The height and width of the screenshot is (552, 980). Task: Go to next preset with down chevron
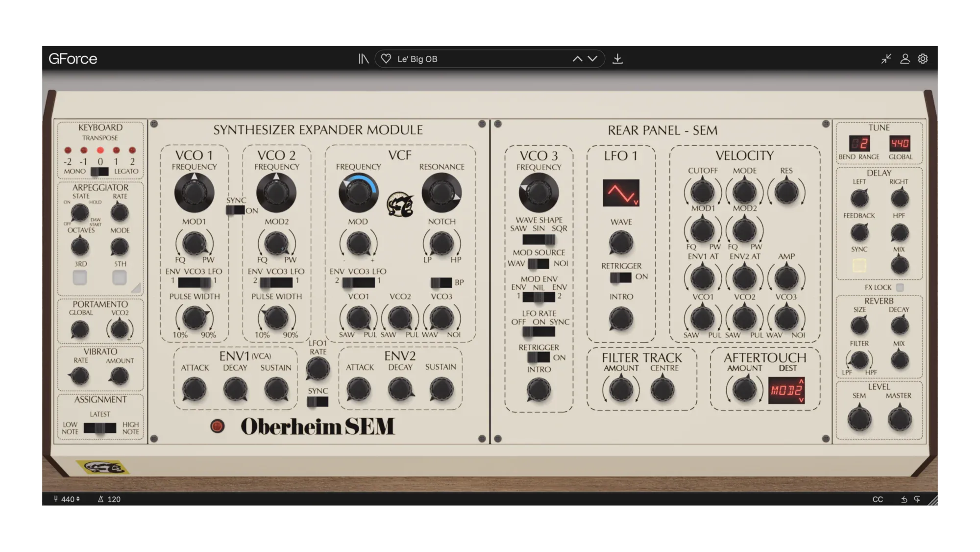coord(592,59)
